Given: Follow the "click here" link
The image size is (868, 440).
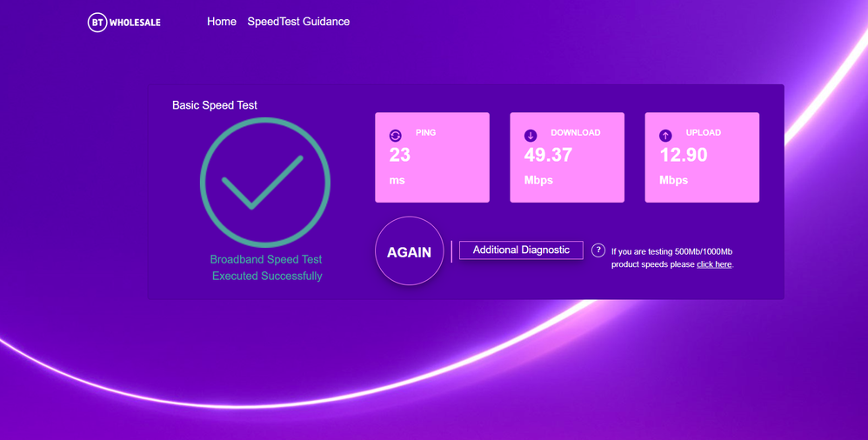Looking at the screenshot, I should tap(714, 264).
